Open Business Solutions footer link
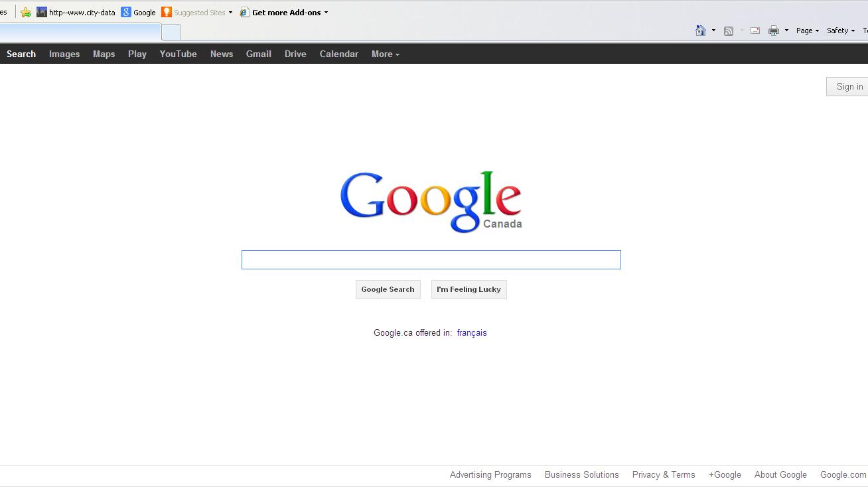 (x=581, y=474)
